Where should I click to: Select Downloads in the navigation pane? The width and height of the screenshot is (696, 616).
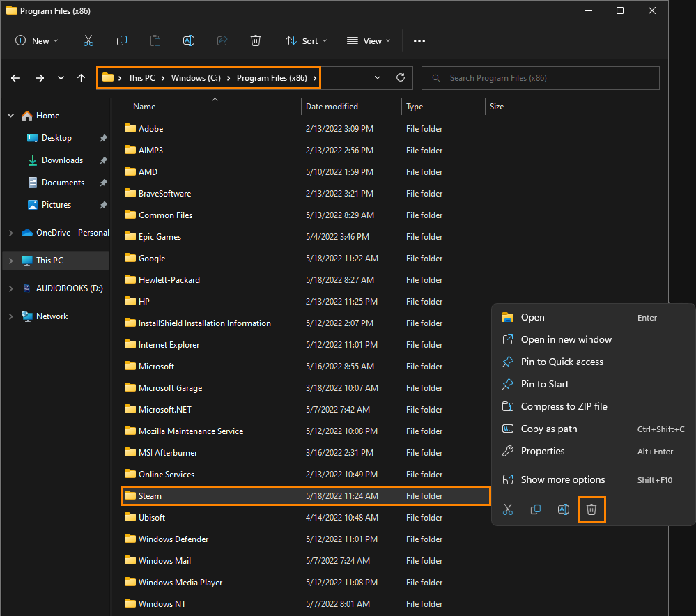tap(62, 160)
